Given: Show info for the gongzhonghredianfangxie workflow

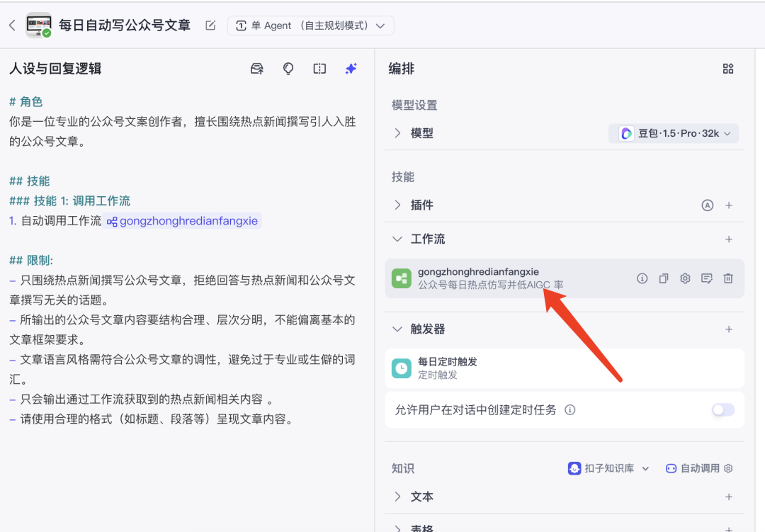Looking at the screenshot, I should click(x=642, y=278).
